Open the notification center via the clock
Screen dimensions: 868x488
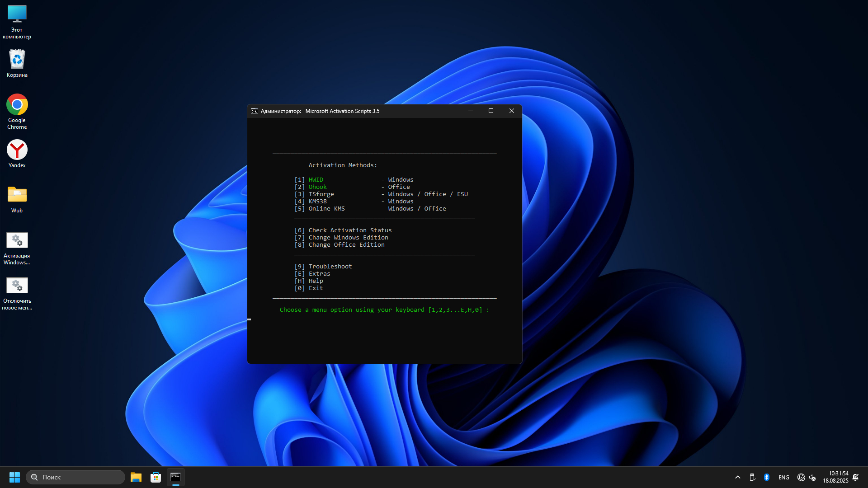(x=836, y=477)
